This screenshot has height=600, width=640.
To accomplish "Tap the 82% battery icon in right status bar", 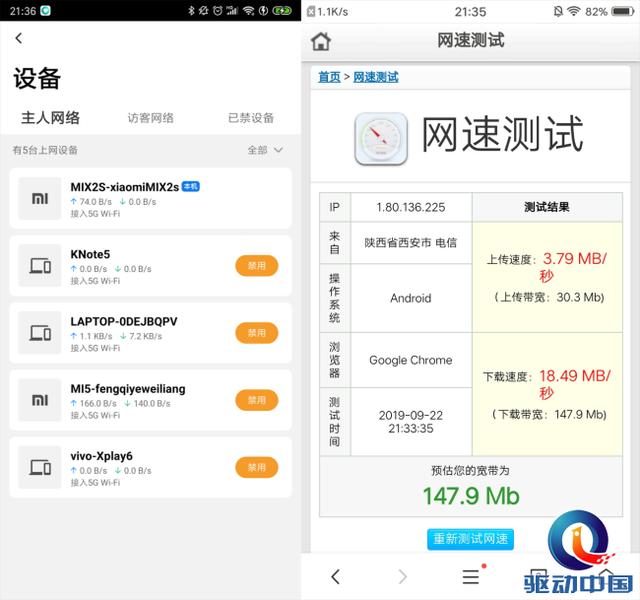I will (x=623, y=11).
